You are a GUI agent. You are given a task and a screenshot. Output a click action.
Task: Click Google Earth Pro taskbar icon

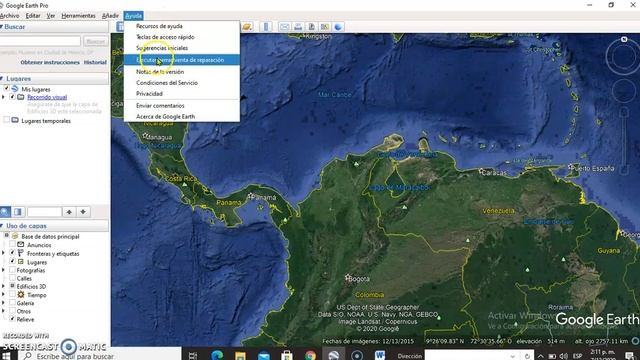(x=333, y=355)
